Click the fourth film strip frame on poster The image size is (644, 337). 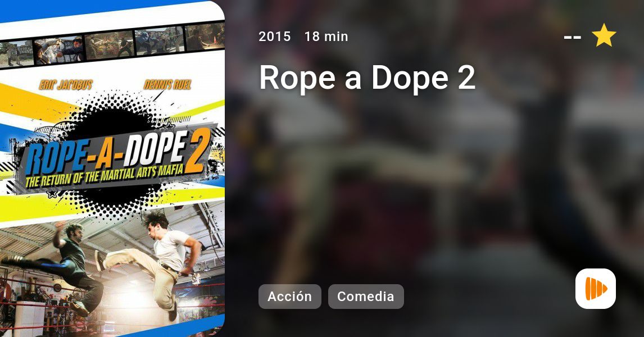click(159, 40)
